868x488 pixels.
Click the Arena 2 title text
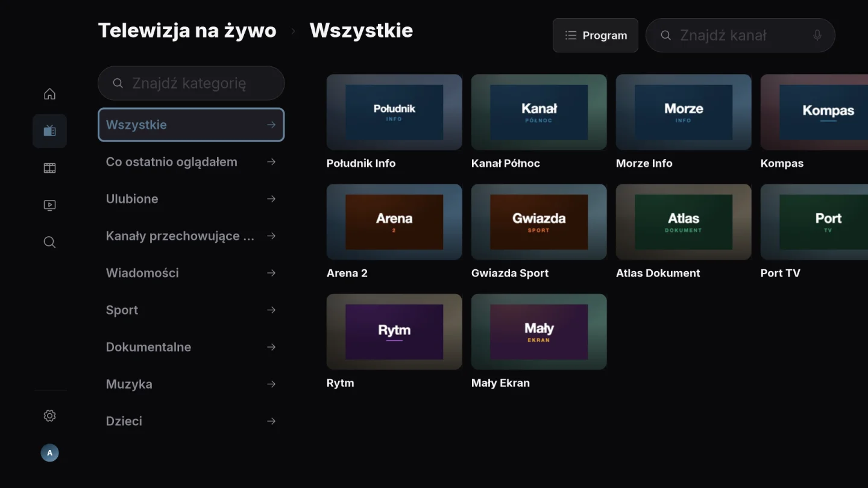coord(347,273)
